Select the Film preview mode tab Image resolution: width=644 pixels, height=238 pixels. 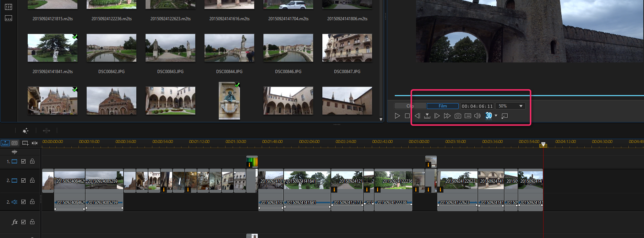pyautogui.click(x=443, y=106)
